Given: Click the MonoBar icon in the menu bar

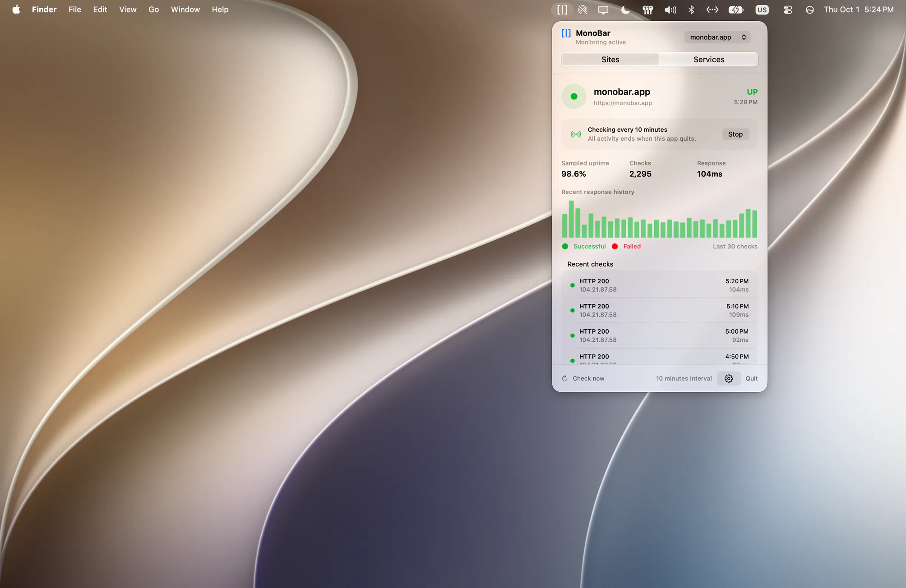Looking at the screenshot, I should coord(562,9).
